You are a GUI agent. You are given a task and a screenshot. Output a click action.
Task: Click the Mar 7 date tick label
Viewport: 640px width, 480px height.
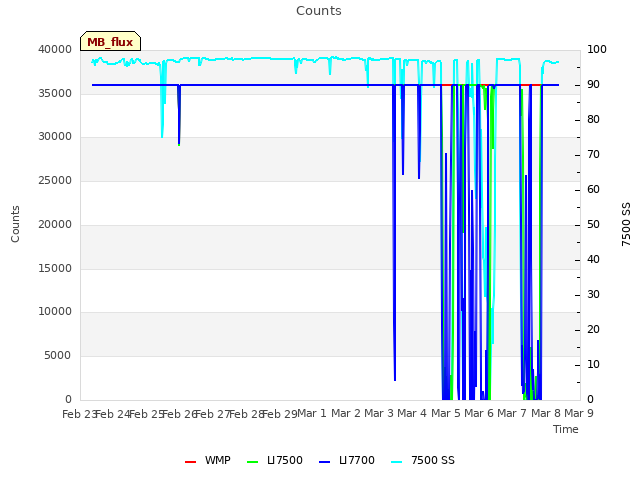point(512,413)
